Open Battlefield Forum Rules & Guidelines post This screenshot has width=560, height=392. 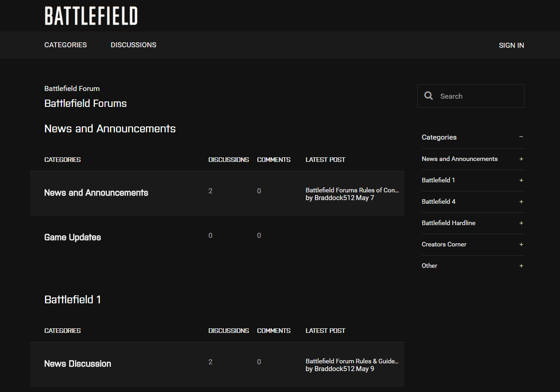(352, 361)
